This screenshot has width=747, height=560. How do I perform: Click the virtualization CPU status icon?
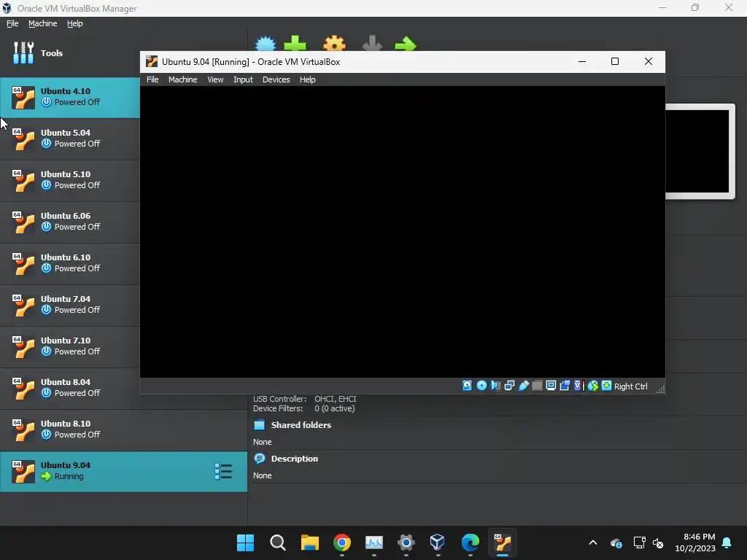578,386
